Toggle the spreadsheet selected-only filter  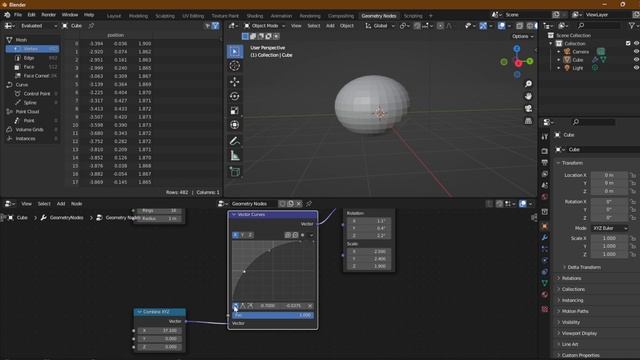point(208,26)
